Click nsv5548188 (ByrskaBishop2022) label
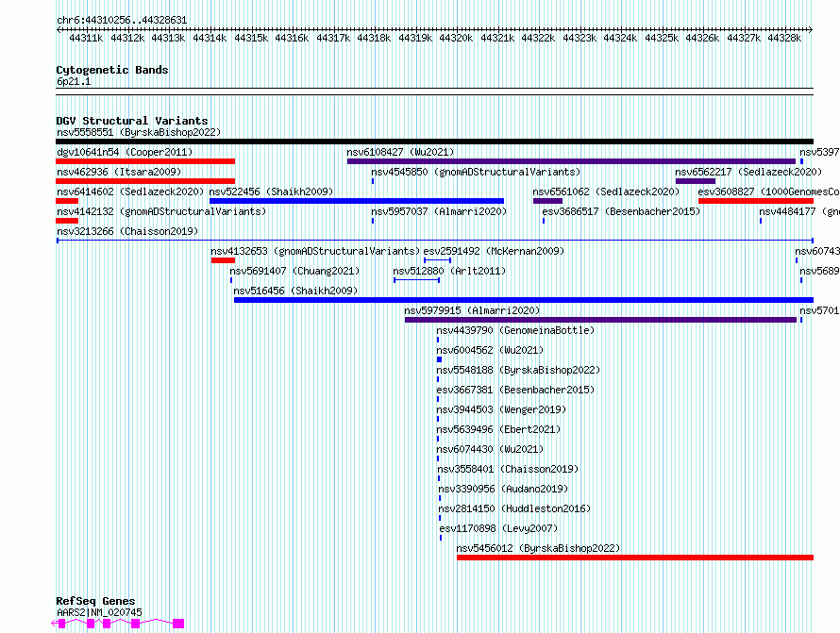The width and height of the screenshot is (840, 633). pyautogui.click(x=518, y=370)
